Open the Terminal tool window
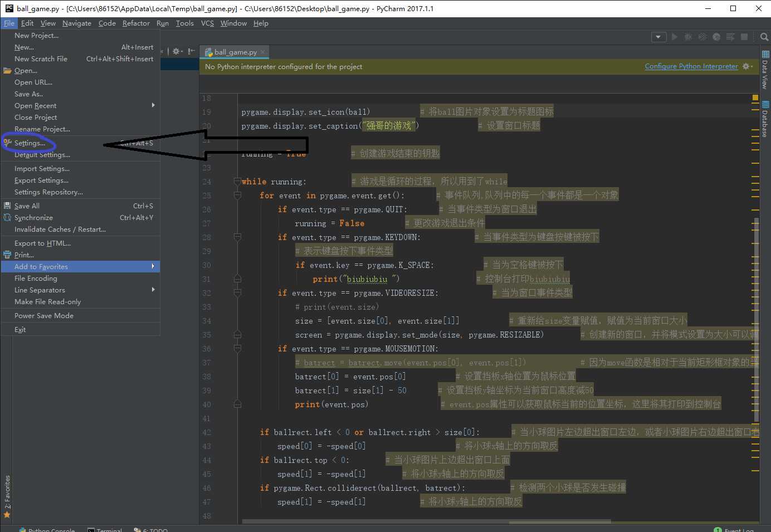 pos(105,530)
